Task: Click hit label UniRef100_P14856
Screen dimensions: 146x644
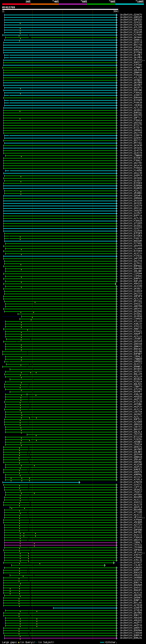Action: pos(131,170)
